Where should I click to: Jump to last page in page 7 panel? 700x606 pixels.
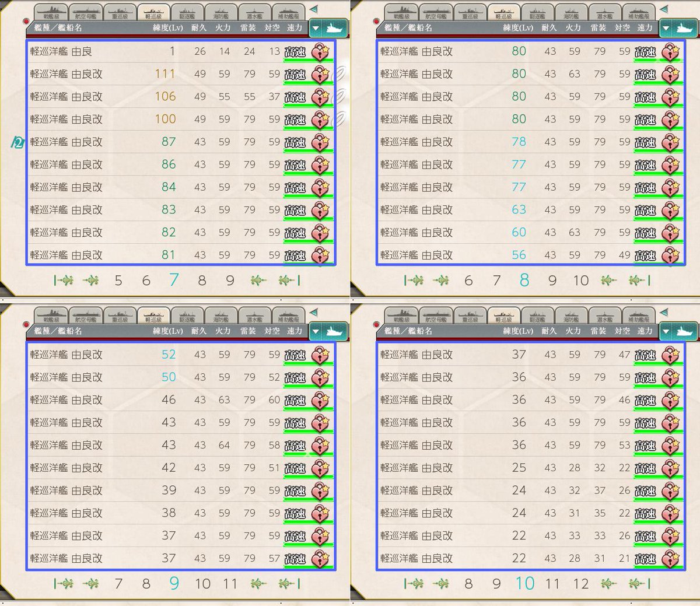coord(289,281)
